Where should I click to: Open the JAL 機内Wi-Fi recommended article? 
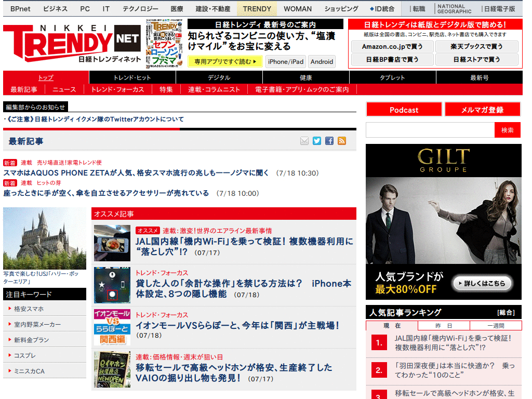point(244,246)
